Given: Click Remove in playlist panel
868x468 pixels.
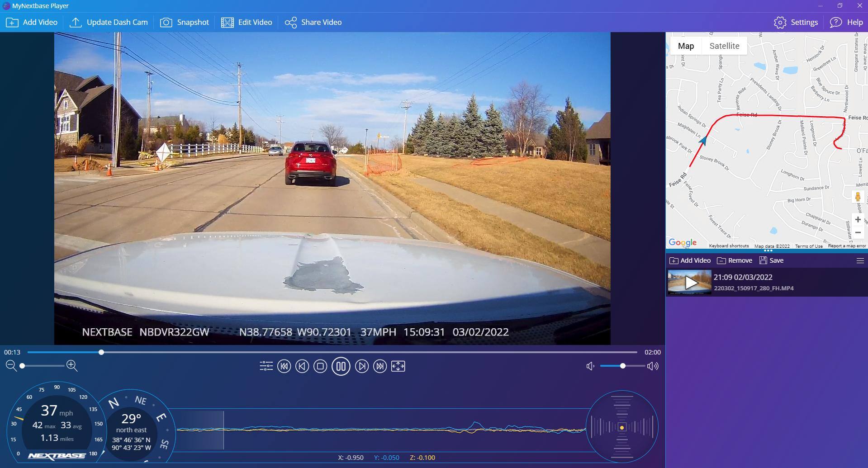Looking at the screenshot, I should tap(735, 261).
